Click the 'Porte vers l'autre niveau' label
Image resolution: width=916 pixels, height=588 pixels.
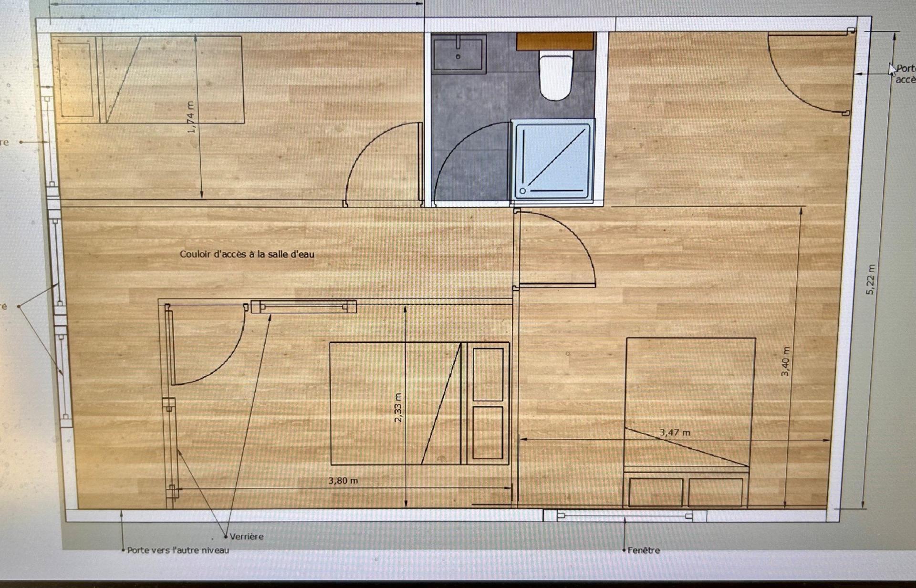[x=178, y=550]
